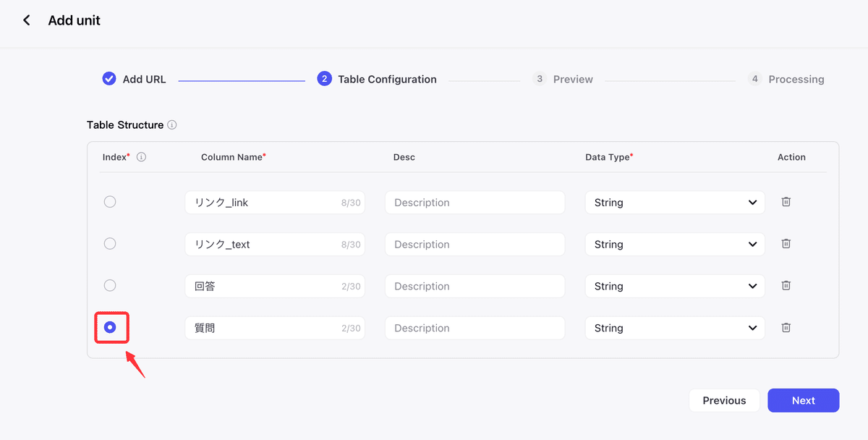The image size is (868, 440).
Task: Focus Description field for 回答 row
Action: [475, 287]
